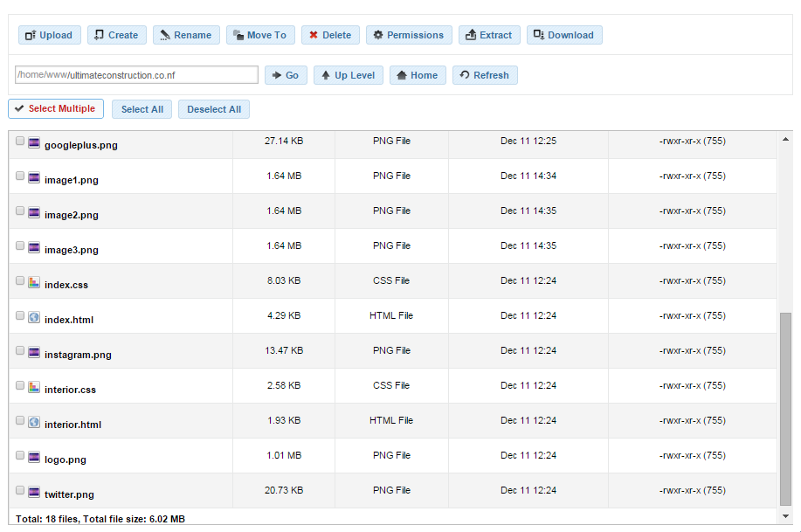Select the index.css file name
Screen dimensions: 801x532
pyautogui.click(x=66, y=285)
